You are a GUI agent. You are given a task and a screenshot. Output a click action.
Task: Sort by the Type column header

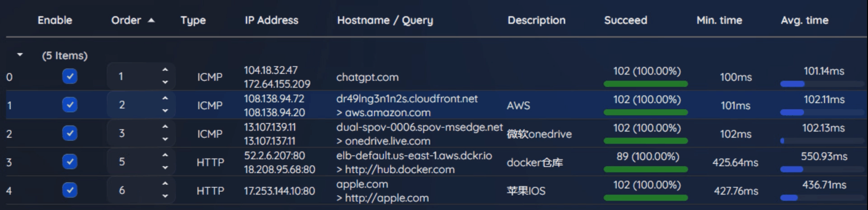(193, 20)
